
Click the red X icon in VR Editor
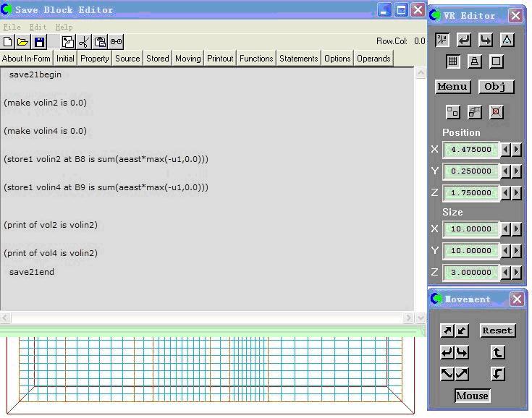[x=496, y=112]
